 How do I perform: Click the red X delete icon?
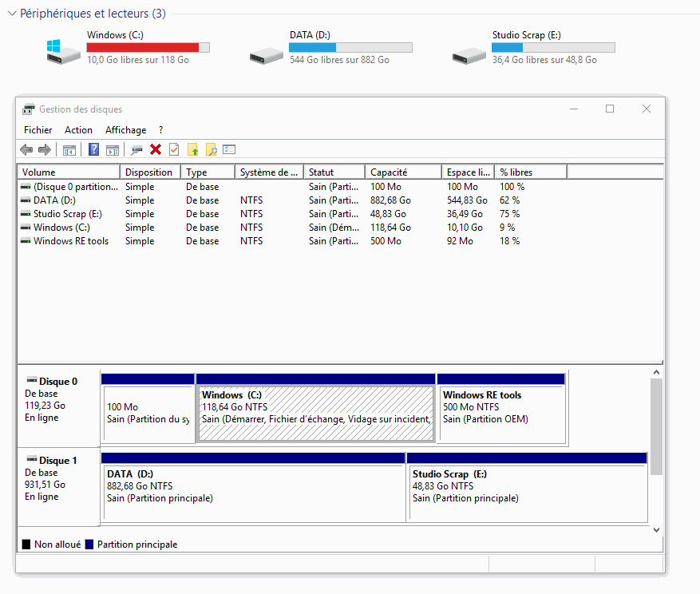tap(156, 149)
